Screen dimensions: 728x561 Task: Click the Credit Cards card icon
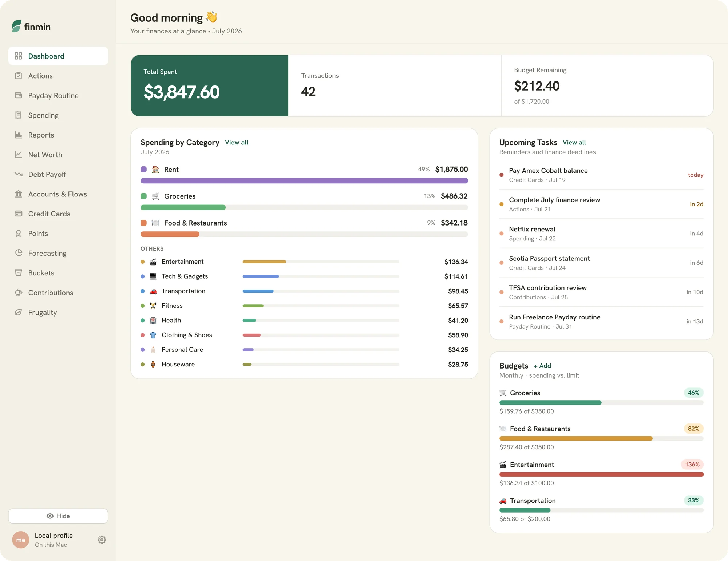[19, 214]
